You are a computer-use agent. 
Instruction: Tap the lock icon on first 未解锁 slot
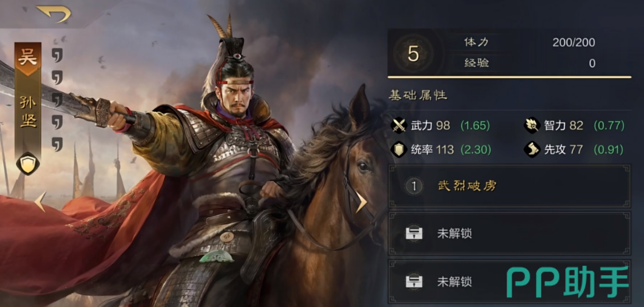[414, 233]
